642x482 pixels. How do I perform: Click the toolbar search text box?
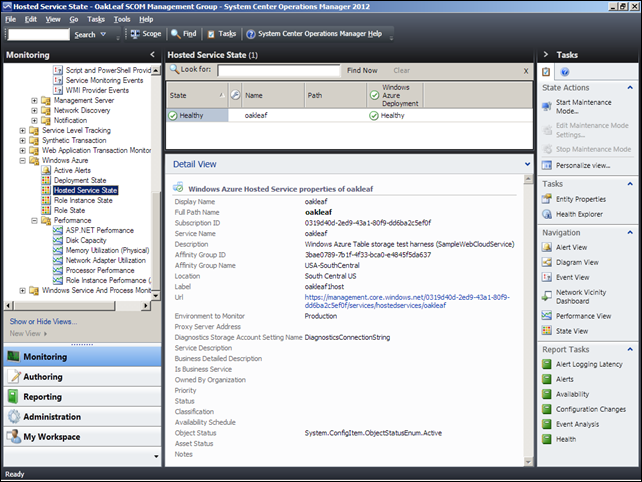click(x=39, y=34)
